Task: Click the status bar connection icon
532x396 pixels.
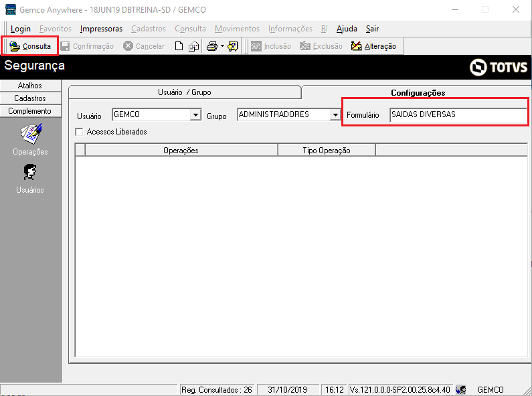Action: (461, 389)
